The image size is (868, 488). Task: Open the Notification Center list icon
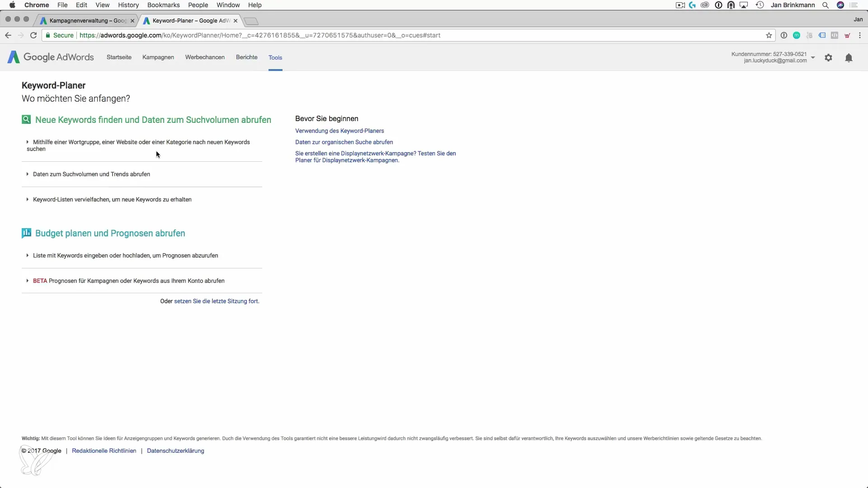point(854,5)
